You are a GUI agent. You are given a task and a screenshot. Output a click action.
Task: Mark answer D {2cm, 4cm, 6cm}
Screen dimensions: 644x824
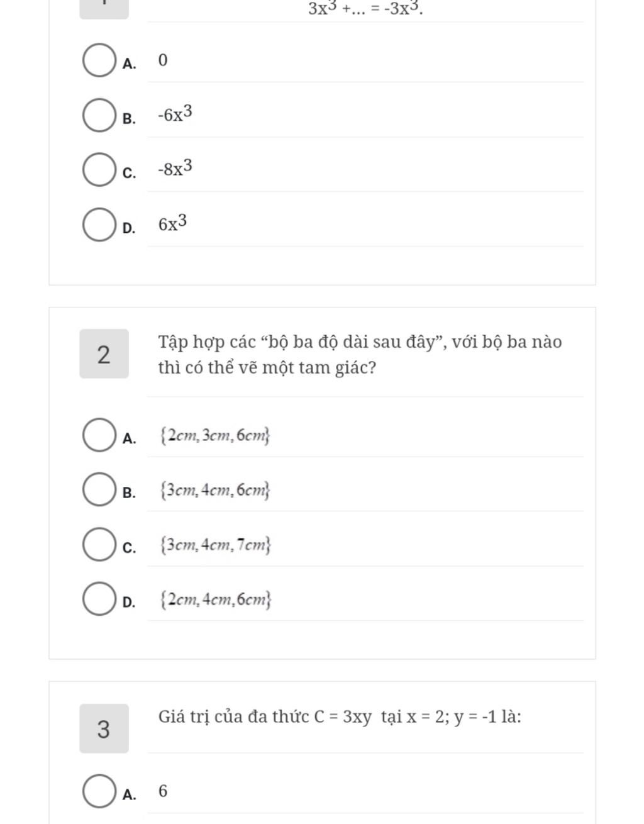(99, 599)
